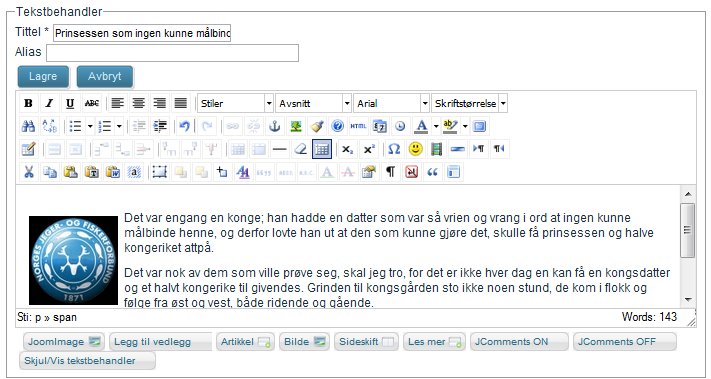Apply subscript formatting
This screenshot has height=379, width=711.
coord(347,149)
